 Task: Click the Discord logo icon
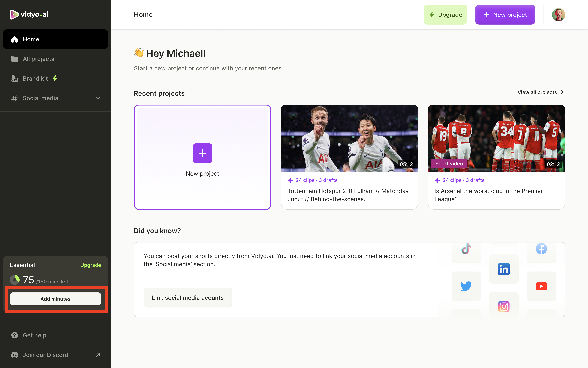[15, 355]
